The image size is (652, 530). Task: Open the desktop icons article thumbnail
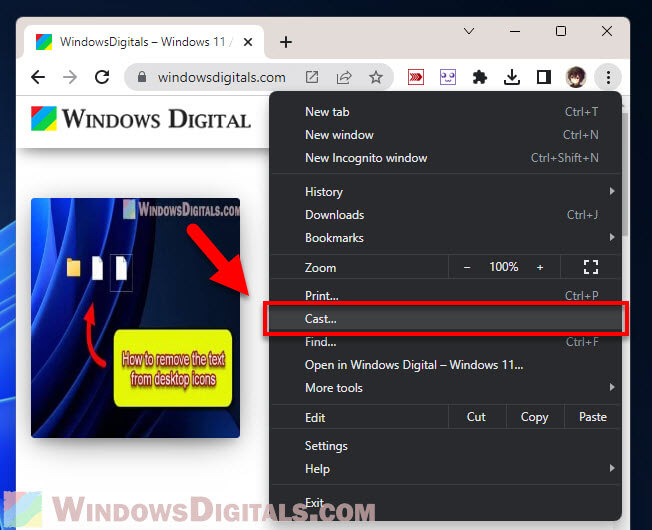pyautogui.click(x=136, y=318)
